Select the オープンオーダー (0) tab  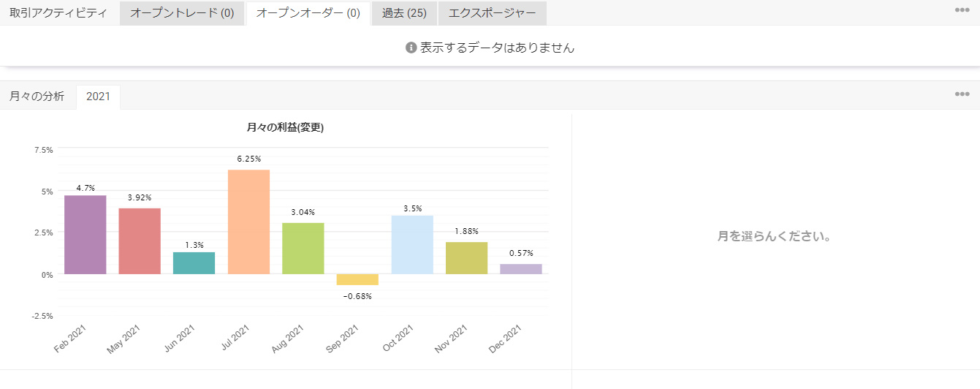click(x=308, y=13)
